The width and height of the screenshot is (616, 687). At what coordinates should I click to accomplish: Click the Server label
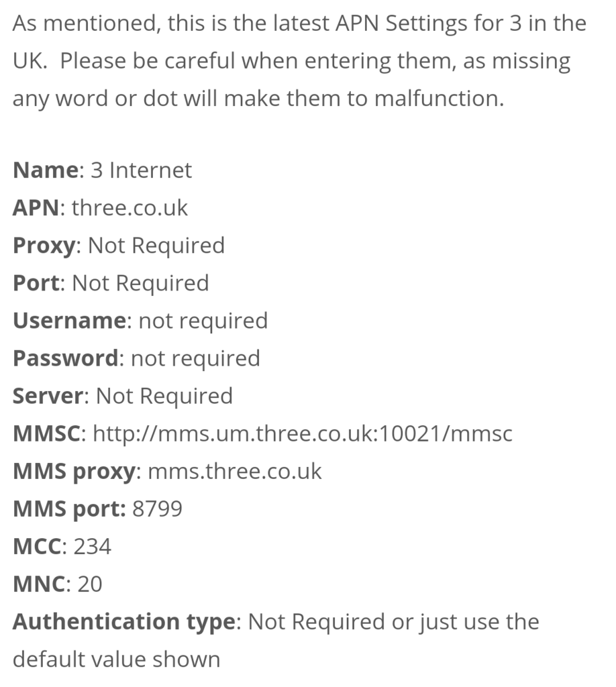click(48, 396)
